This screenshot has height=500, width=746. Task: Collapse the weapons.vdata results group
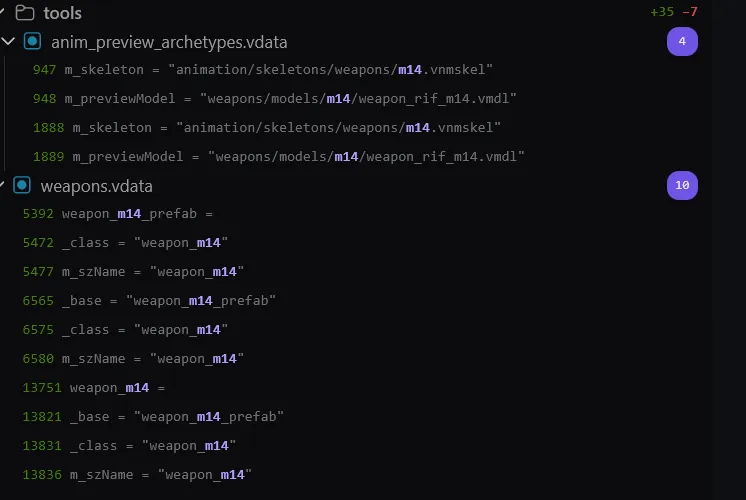2,185
